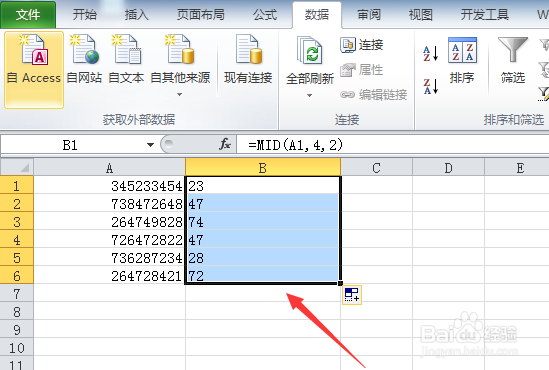
Task: Select row 3 header
Action: coord(17,221)
